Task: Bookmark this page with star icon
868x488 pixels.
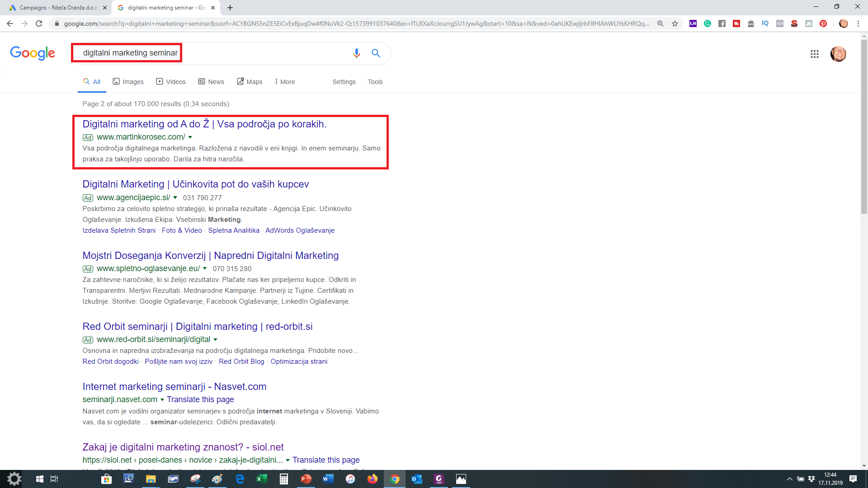Action: coord(675,23)
